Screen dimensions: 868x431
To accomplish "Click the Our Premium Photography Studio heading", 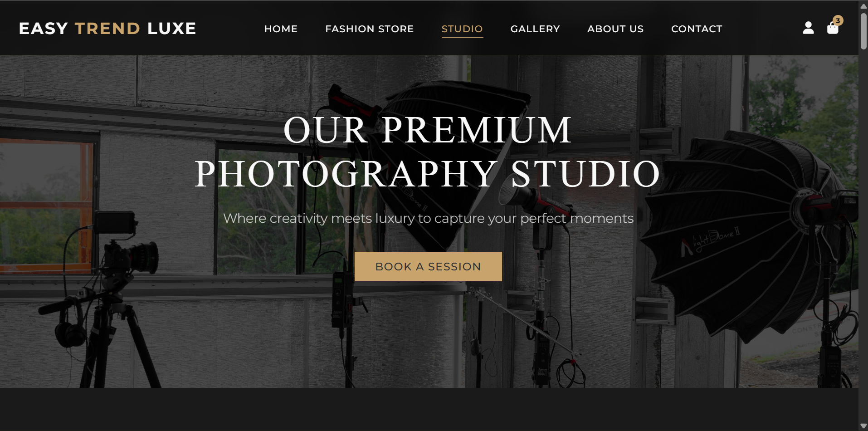I will pyautogui.click(x=428, y=152).
